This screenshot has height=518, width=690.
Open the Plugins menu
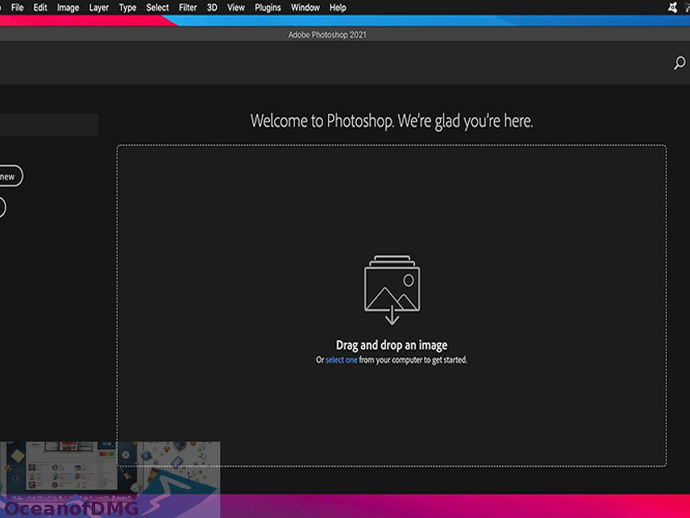click(268, 7)
